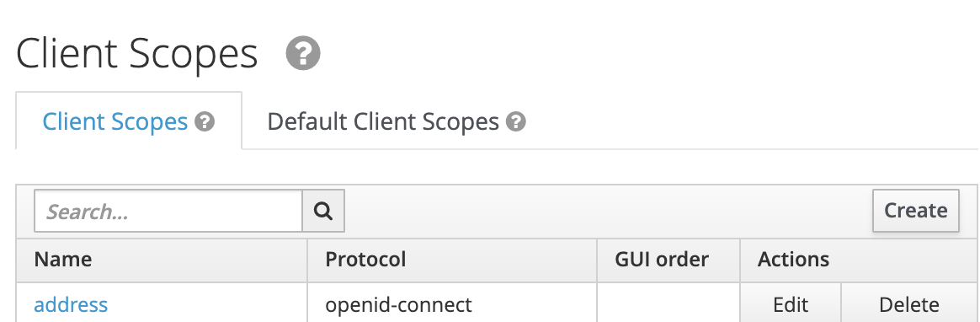Click the Client Scopes page heading
Image resolution: width=980 pixels, height=322 pixels.
[136, 53]
